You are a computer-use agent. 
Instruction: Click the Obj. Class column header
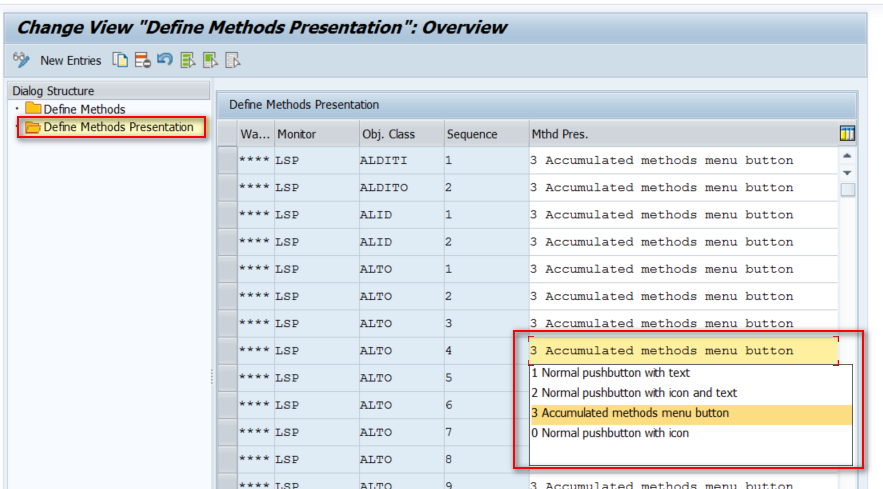[x=402, y=134]
